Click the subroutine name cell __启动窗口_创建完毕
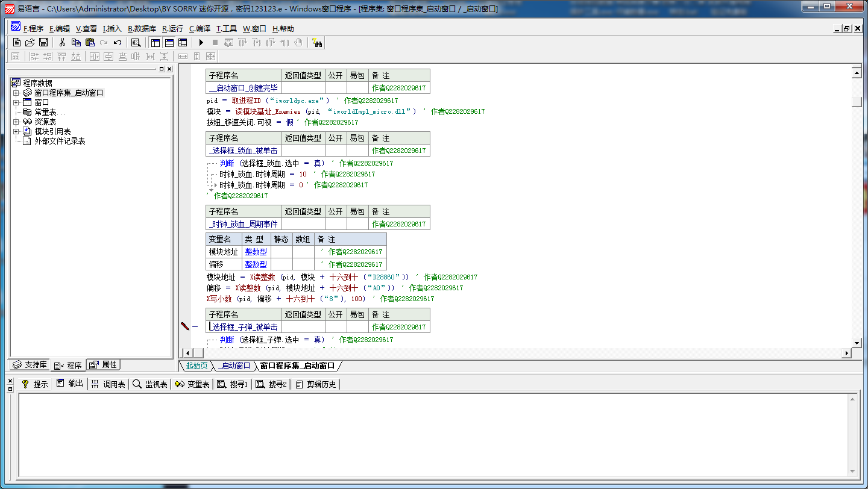 [x=244, y=88]
